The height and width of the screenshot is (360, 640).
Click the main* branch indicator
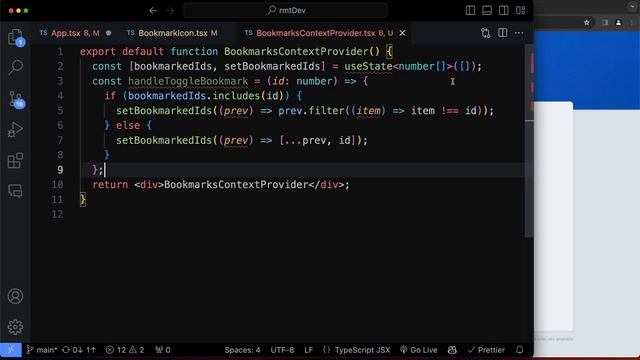(42, 350)
